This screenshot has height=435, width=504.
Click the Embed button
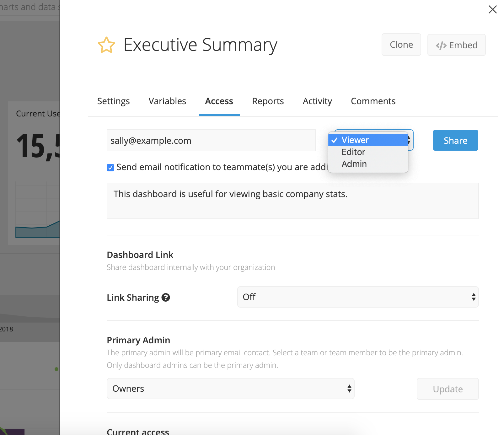(x=456, y=45)
